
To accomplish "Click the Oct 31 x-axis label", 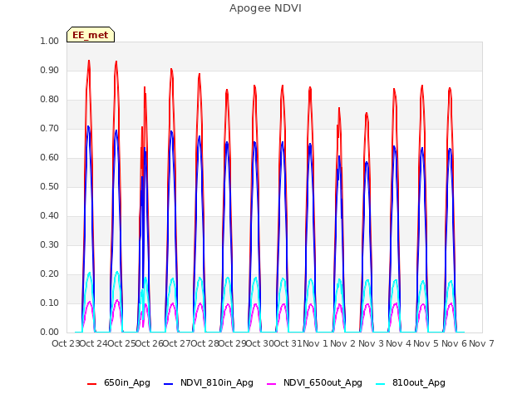I will [x=288, y=343].
